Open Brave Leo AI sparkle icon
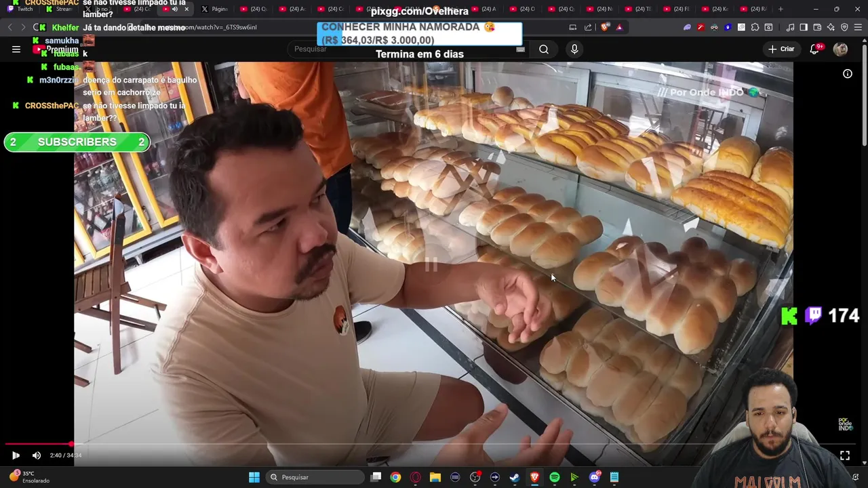 click(x=831, y=27)
